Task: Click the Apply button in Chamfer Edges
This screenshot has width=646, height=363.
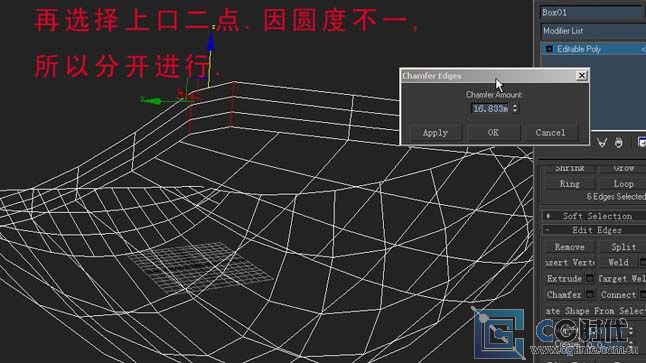Action: [435, 133]
